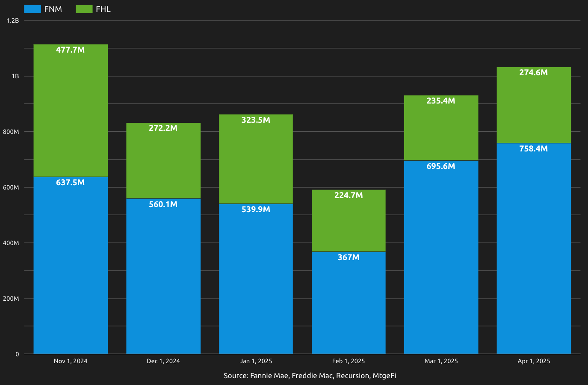Select the 235.4M green bar segment
The width and height of the screenshot is (588, 385).
click(441, 128)
